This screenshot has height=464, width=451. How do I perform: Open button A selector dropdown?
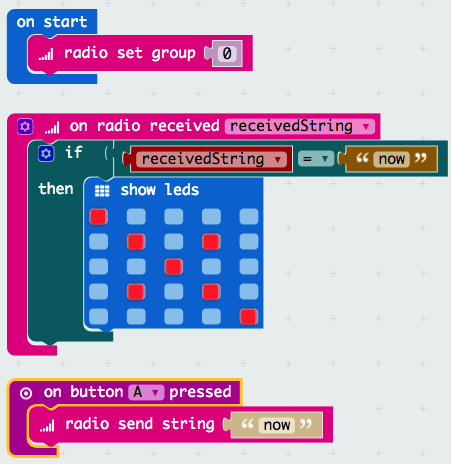[x=146, y=392]
